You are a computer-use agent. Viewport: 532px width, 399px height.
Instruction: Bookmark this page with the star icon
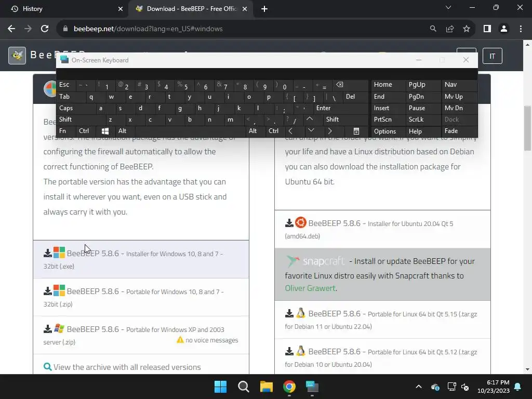467,29
